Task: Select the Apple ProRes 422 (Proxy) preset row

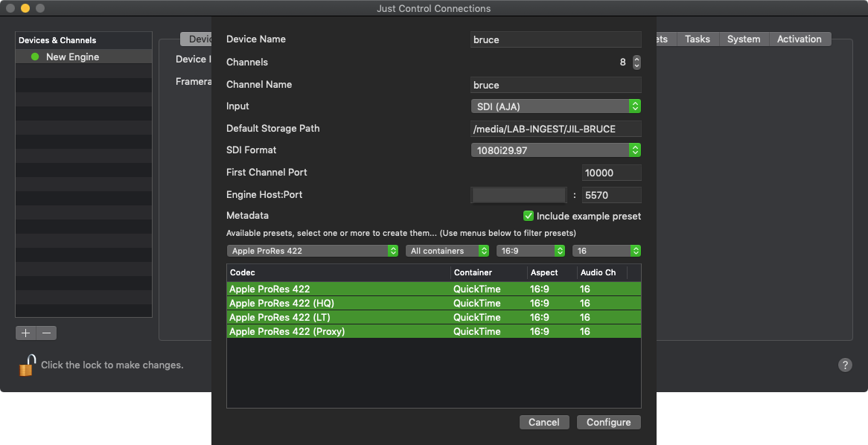Action: [434, 332]
